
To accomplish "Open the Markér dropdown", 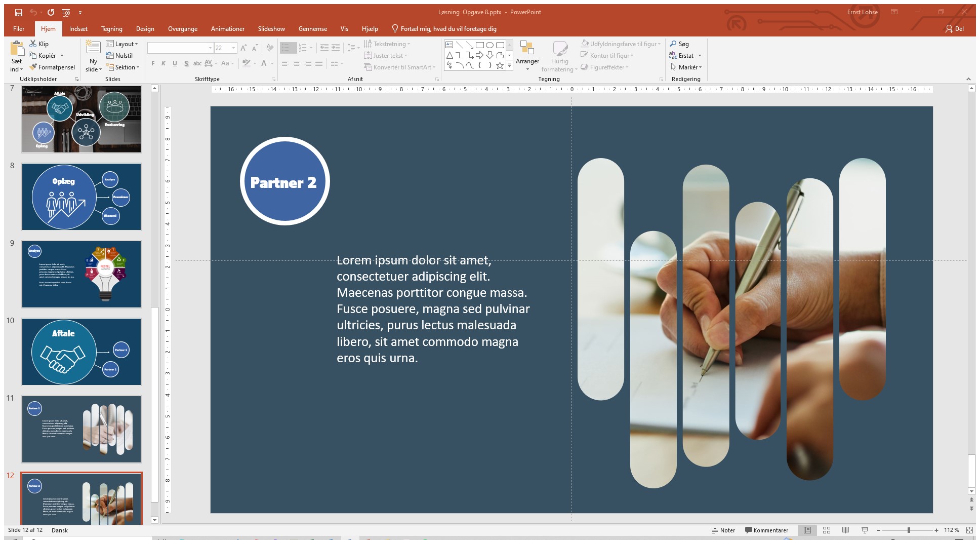I will [x=686, y=67].
